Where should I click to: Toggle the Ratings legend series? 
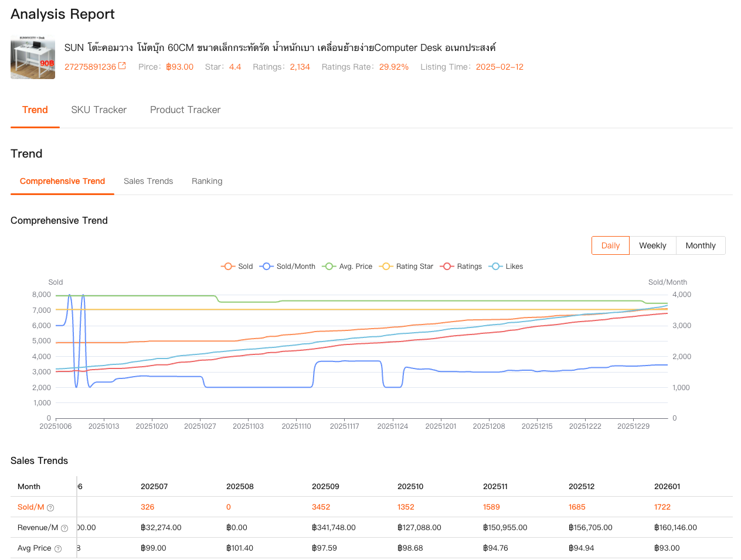click(461, 267)
